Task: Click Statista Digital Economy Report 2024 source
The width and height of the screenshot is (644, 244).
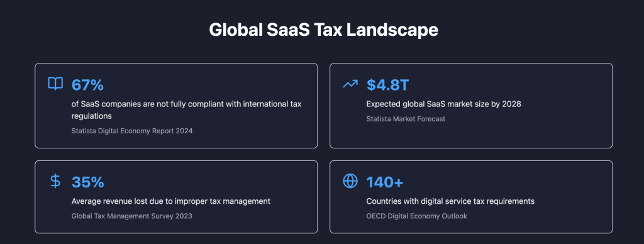Action: pos(132,131)
